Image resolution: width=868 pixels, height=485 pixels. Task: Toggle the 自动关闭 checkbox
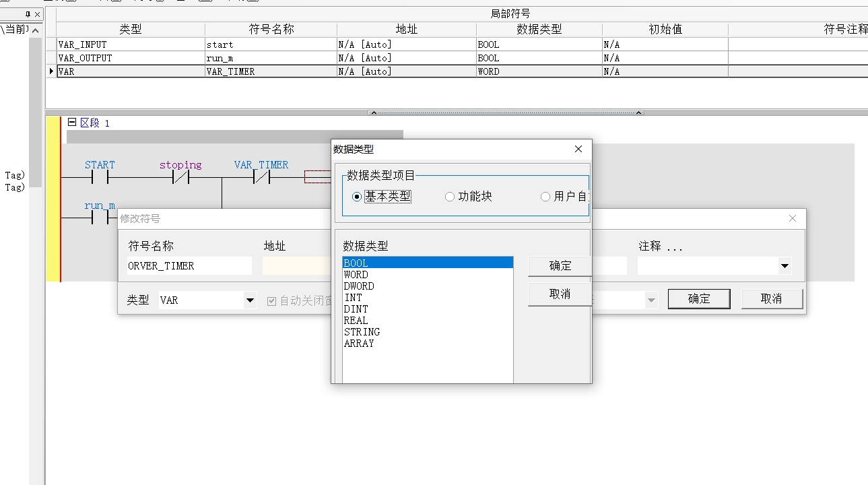[272, 301]
